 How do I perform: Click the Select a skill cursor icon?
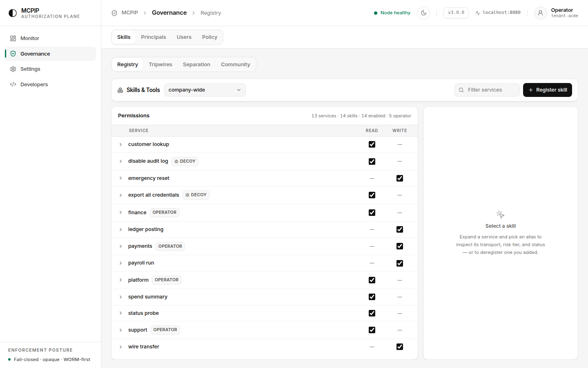coord(501,215)
